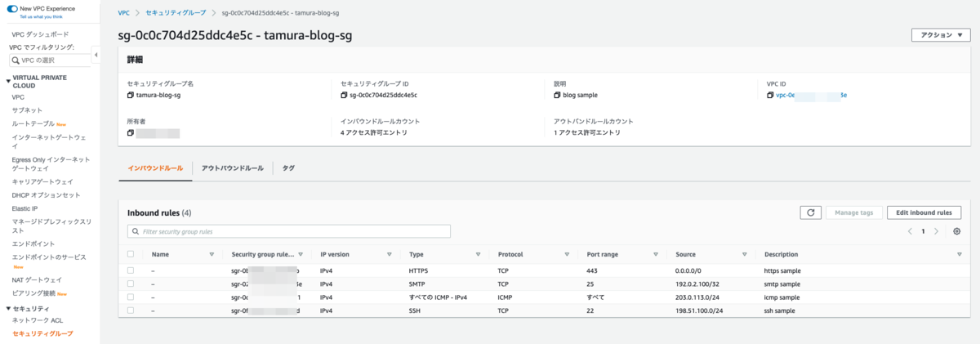Open ルートテーブル in the sidebar
The width and height of the screenshot is (980, 344).
tap(33, 123)
